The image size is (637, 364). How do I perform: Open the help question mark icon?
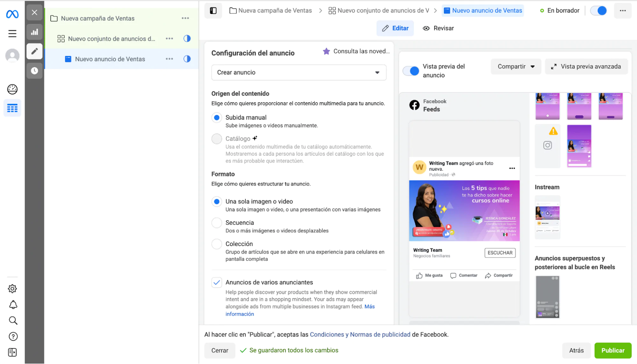tap(13, 337)
